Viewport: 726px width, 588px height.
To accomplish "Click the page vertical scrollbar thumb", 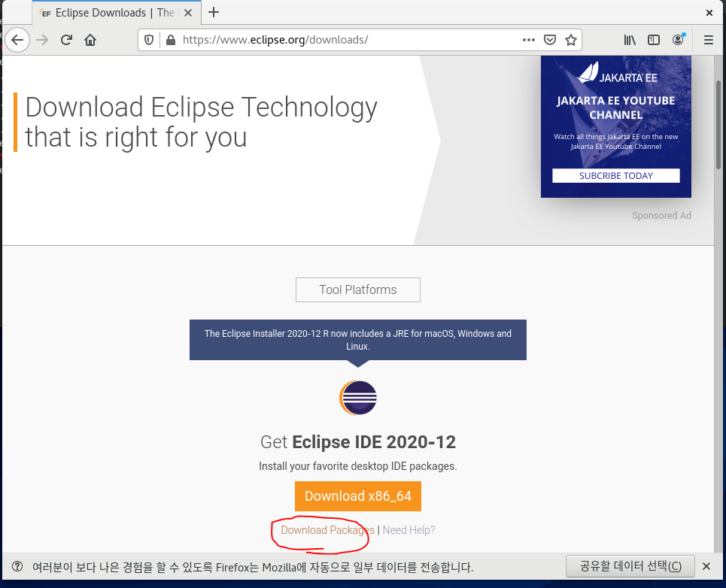I will click(718, 125).
